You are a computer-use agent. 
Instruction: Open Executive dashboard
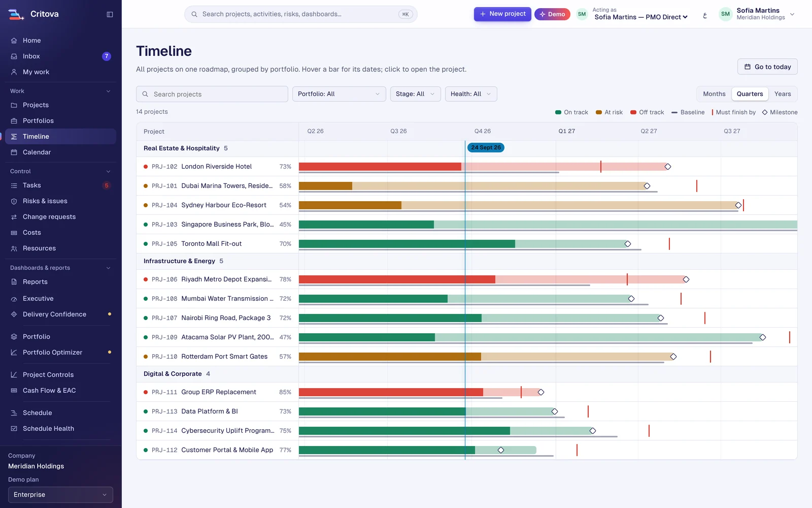pyautogui.click(x=60, y=299)
